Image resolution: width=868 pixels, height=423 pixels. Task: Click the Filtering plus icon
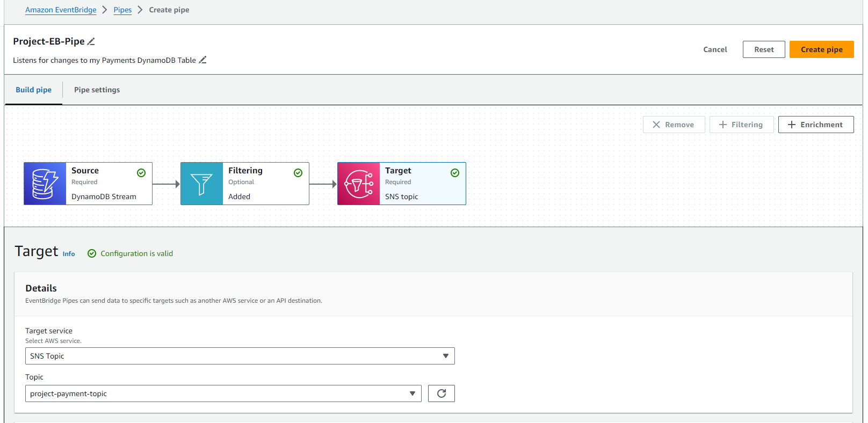[x=723, y=125]
